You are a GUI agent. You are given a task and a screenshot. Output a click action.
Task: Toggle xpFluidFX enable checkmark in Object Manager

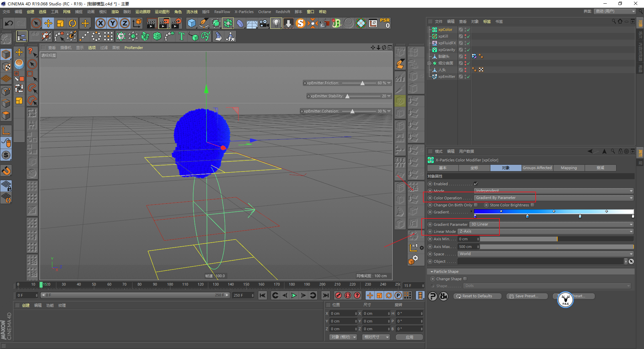468,43
